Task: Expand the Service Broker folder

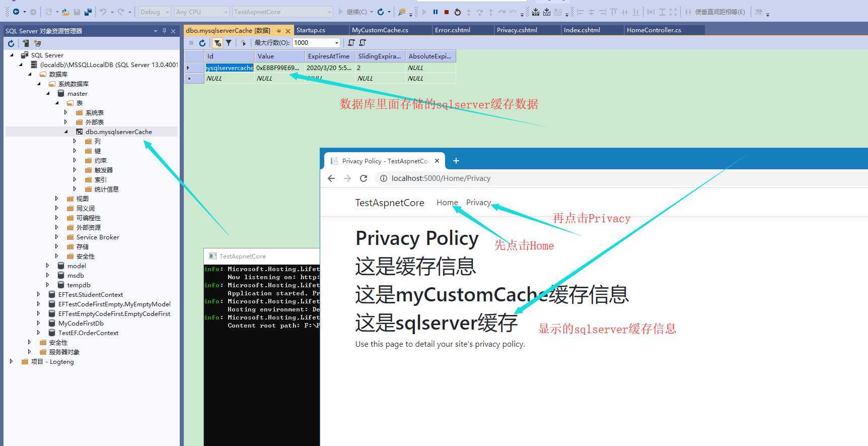Action: point(57,237)
